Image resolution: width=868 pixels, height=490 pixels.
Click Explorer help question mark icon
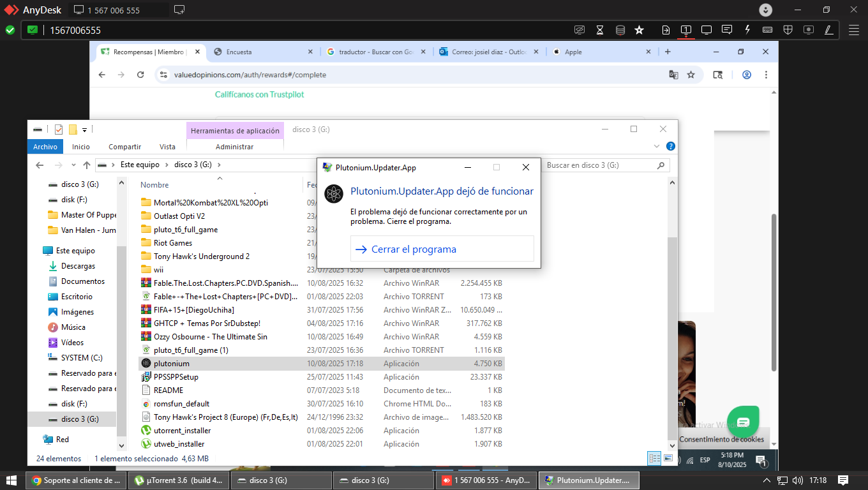point(671,146)
